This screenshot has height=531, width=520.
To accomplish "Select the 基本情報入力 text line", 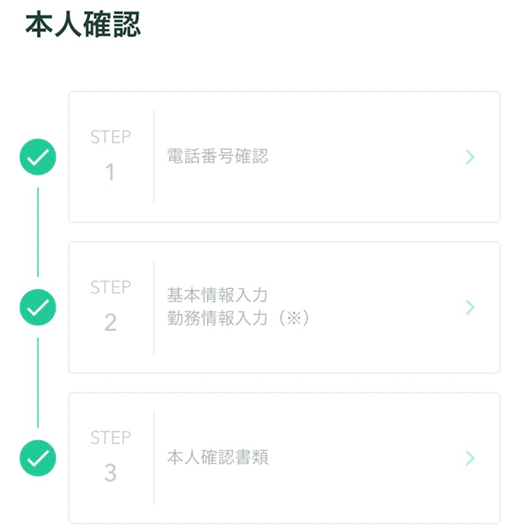I will click(x=217, y=295).
